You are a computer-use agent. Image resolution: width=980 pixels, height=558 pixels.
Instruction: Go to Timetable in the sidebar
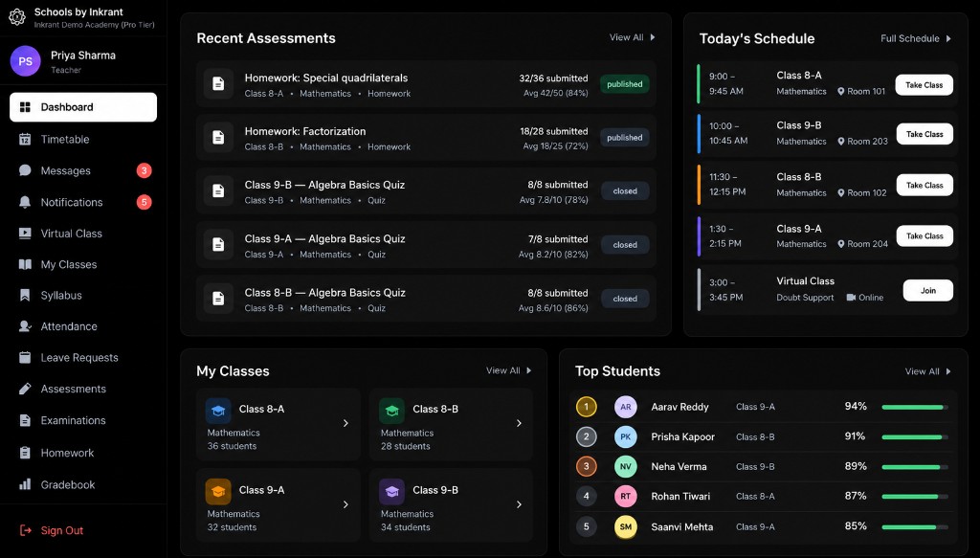click(x=83, y=139)
